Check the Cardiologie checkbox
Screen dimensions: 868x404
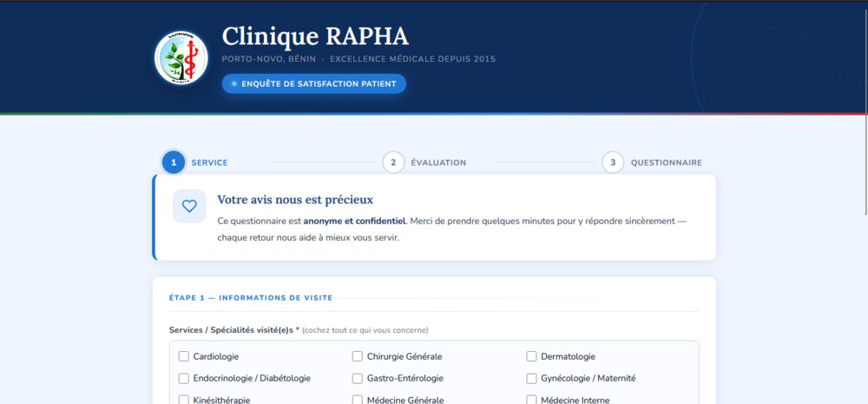(x=184, y=356)
